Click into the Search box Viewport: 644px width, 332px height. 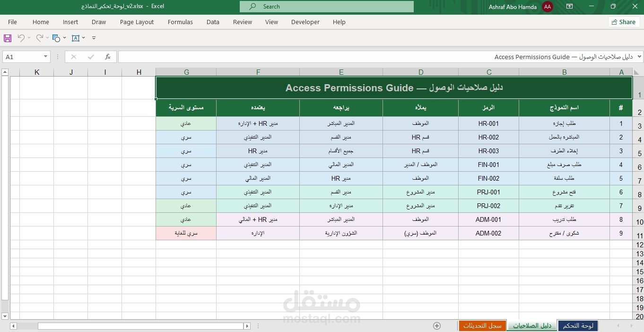click(x=327, y=7)
